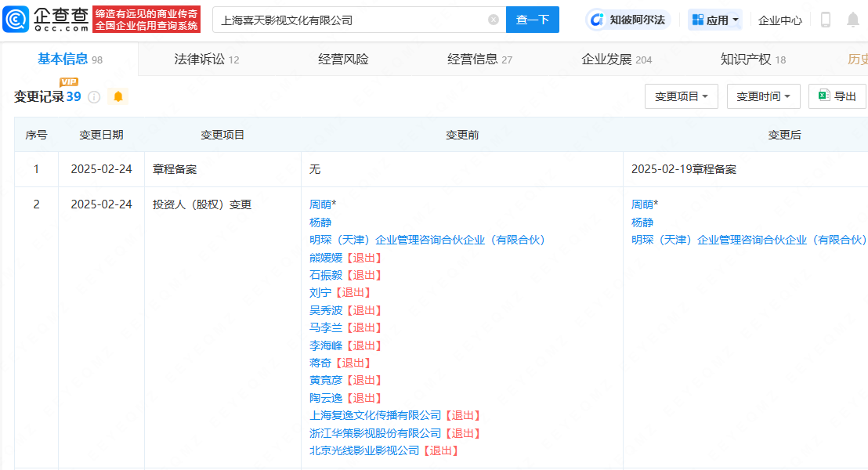
Task: Click the orange alert bell beside 变更记录
Action: (x=118, y=97)
